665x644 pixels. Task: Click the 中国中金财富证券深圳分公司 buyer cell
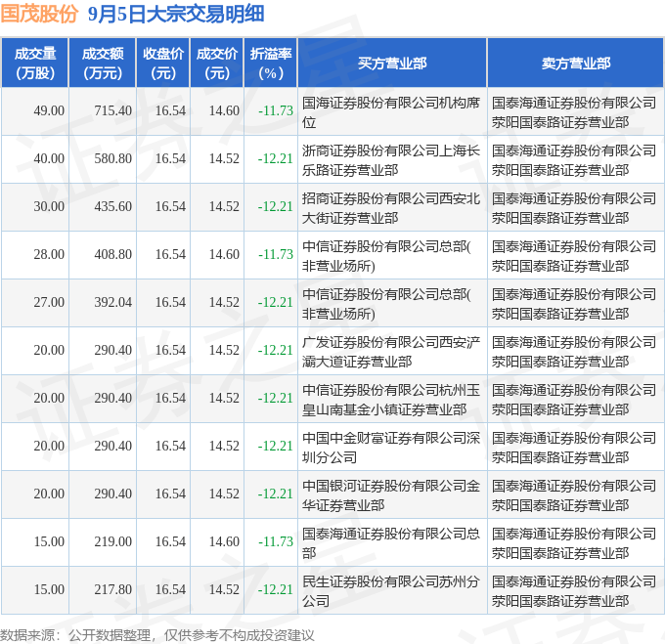pyautogui.click(x=391, y=447)
